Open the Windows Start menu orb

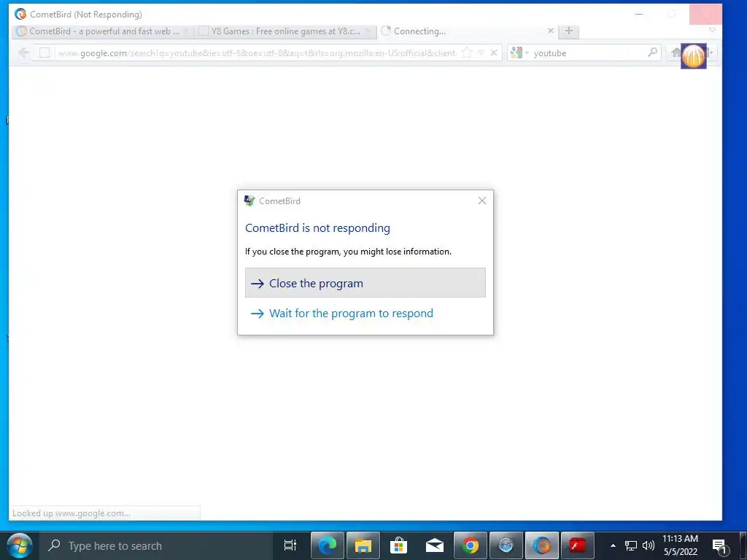click(x=20, y=545)
